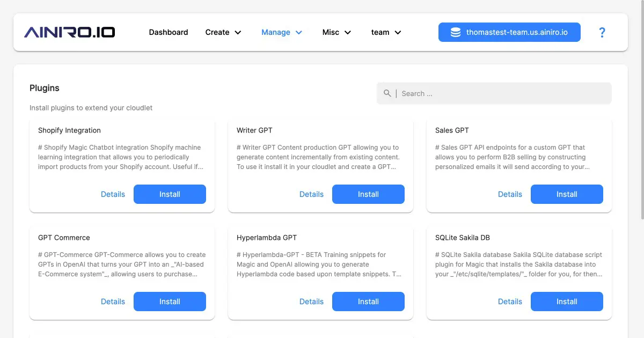Click the Shopify Magic Chatbot description text
Viewport: 644px width, 338px height.
tap(121, 157)
